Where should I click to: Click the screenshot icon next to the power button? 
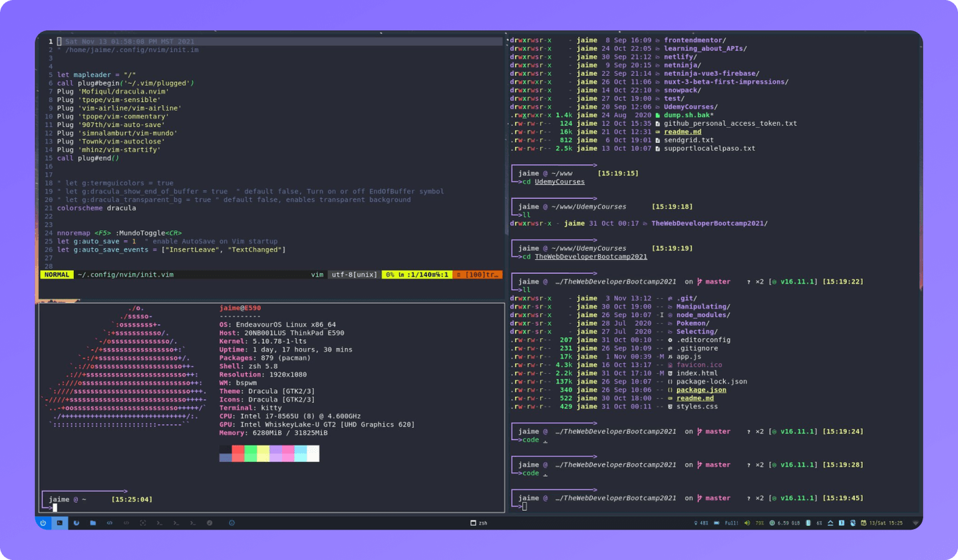pyautogui.click(x=142, y=523)
